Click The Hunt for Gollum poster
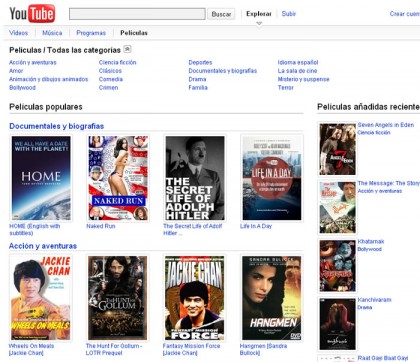420x362 pixels. click(118, 298)
